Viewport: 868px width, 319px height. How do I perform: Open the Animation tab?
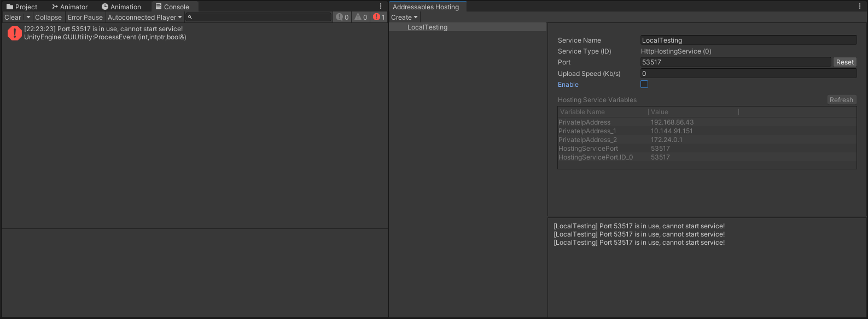[x=121, y=7]
